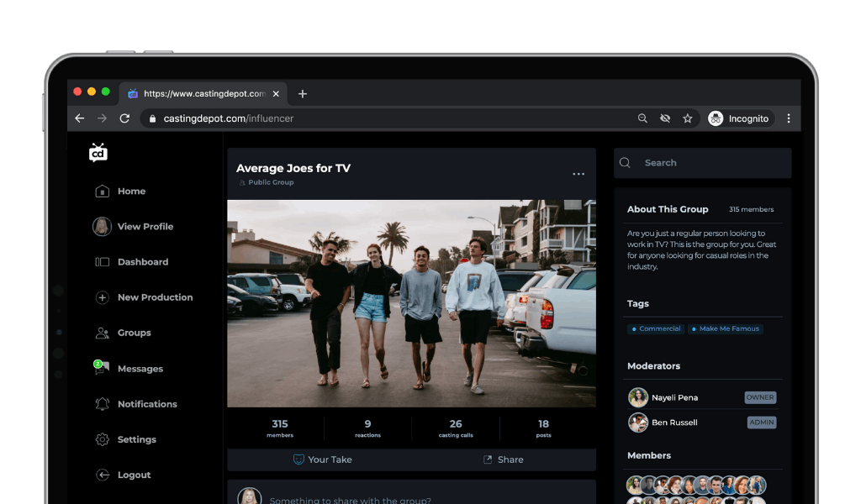Open a new browser tab

tap(303, 94)
